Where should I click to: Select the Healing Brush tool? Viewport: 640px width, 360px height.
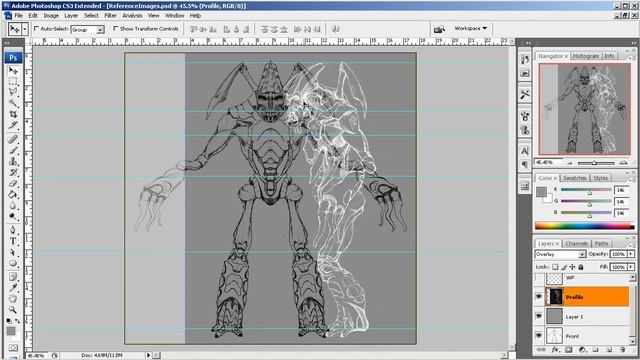point(13,139)
